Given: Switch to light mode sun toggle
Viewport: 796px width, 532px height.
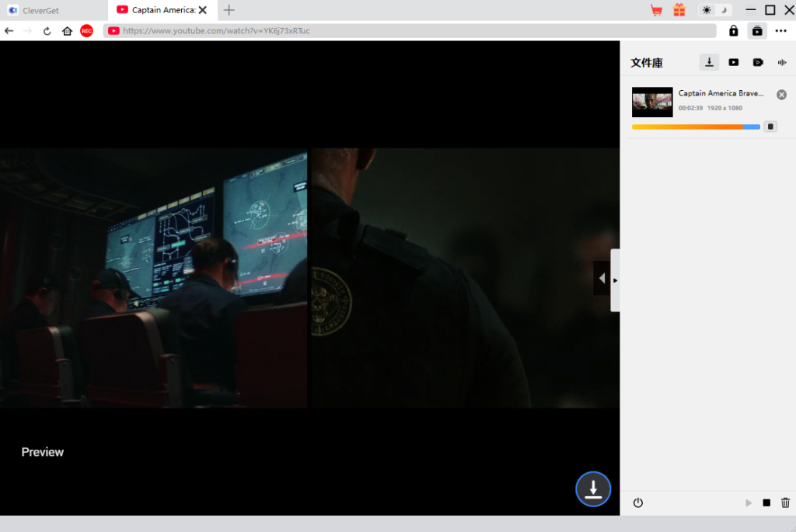Looking at the screenshot, I should pos(706,10).
